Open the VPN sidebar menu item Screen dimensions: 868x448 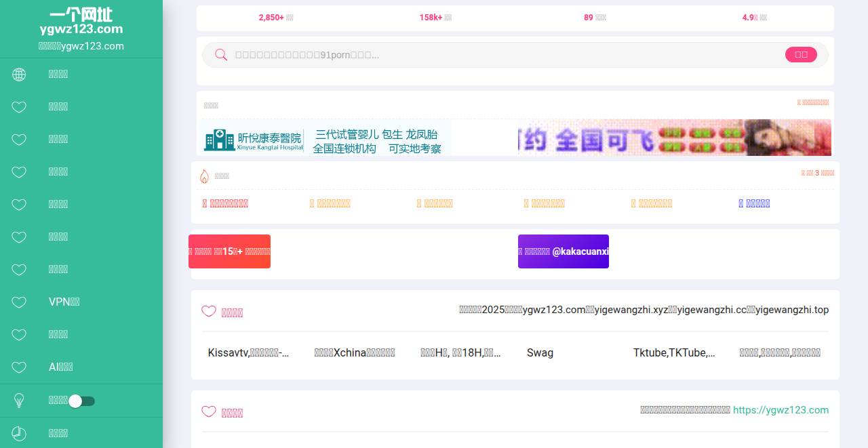click(x=81, y=302)
